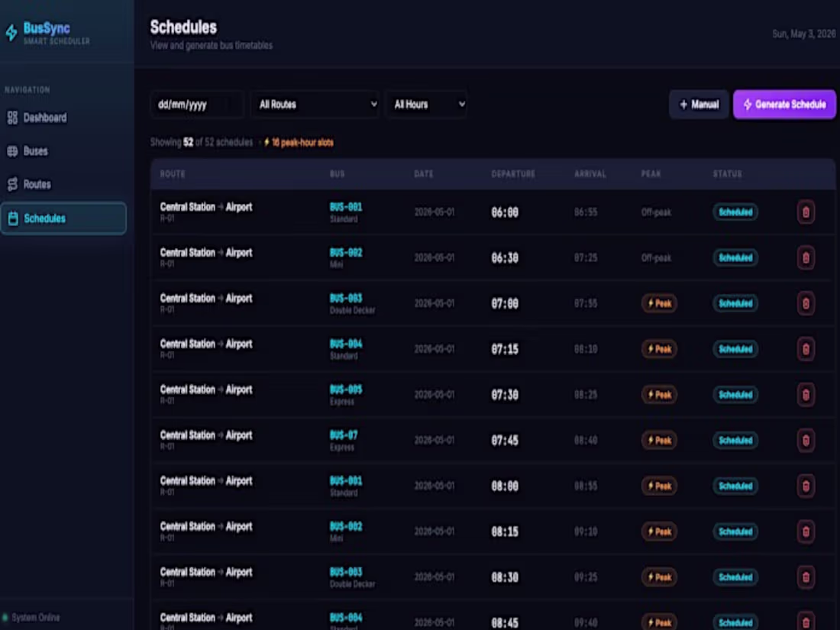Delete the 08:30 departure schedule
Viewport: 840px width, 630px height.
806,577
